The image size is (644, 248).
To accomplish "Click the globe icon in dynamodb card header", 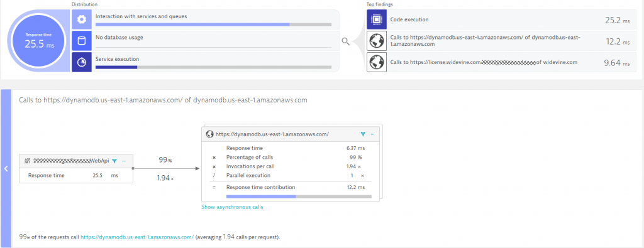I will [209, 134].
